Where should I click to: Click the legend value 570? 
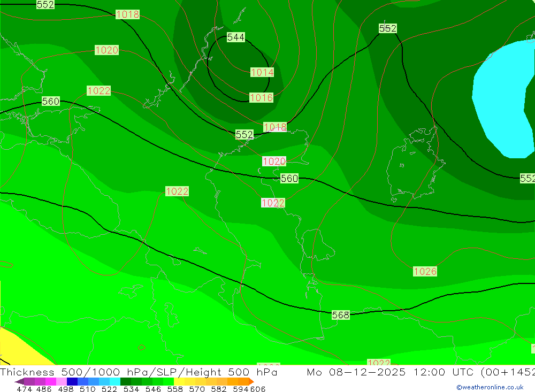(197, 389)
